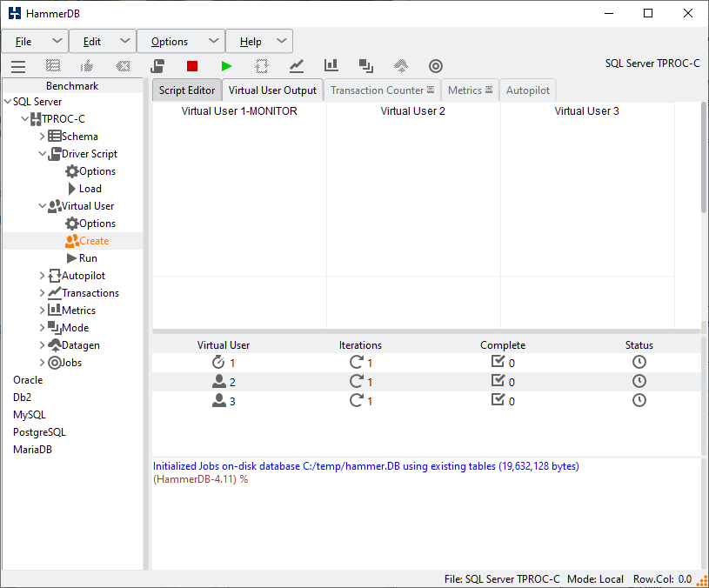Expand the Metrics tree node
This screenshot has width=709, height=588.
tap(42, 310)
